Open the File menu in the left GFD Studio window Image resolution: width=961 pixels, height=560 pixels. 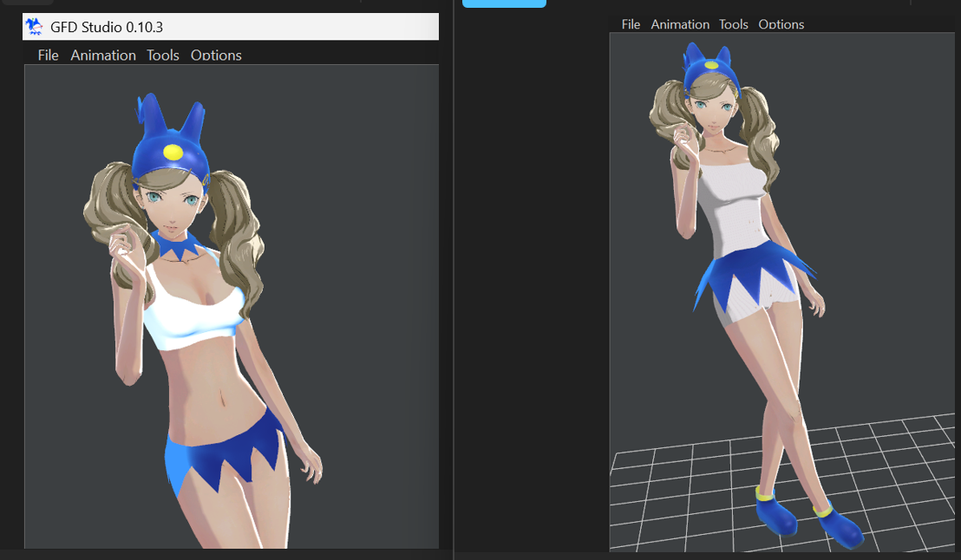click(48, 55)
